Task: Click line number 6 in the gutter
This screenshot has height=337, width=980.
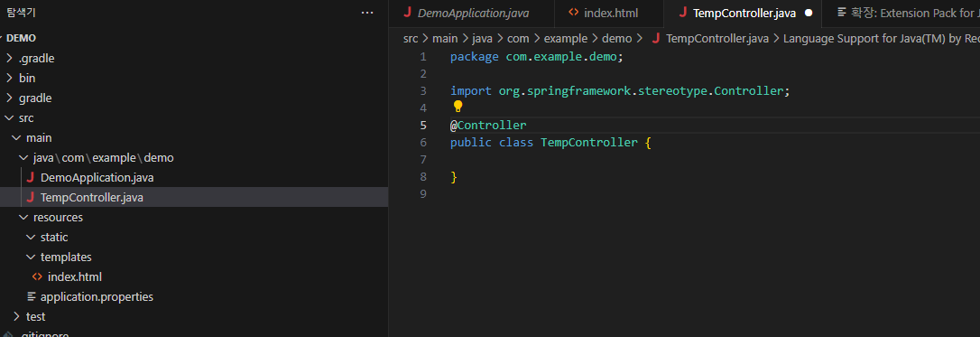Action: pyautogui.click(x=423, y=143)
